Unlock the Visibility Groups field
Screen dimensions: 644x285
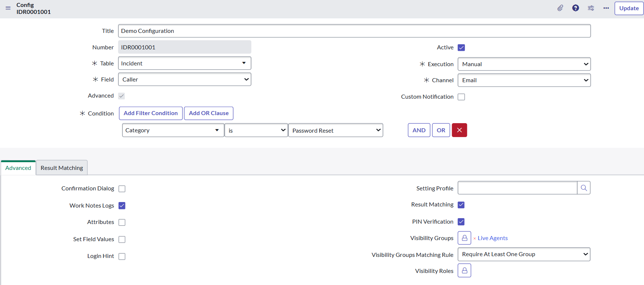pos(464,238)
